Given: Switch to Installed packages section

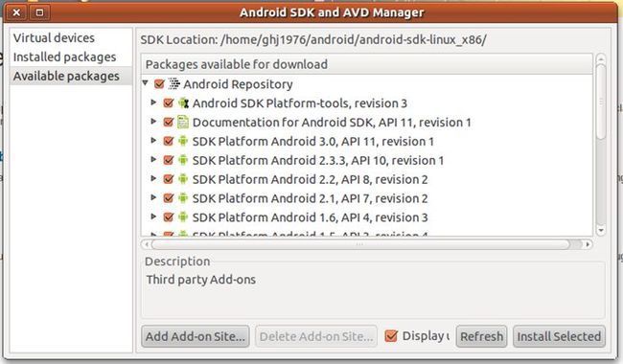Looking at the screenshot, I should click(x=65, y=57).
